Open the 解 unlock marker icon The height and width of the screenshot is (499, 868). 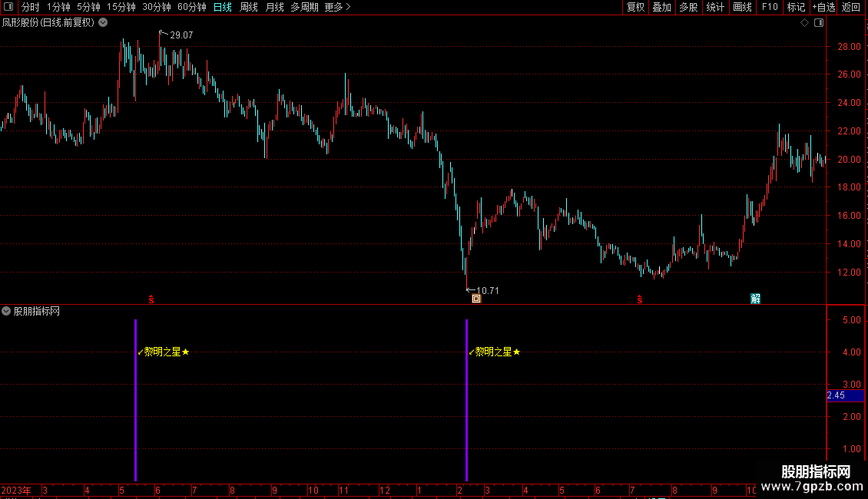click(755, 299)
